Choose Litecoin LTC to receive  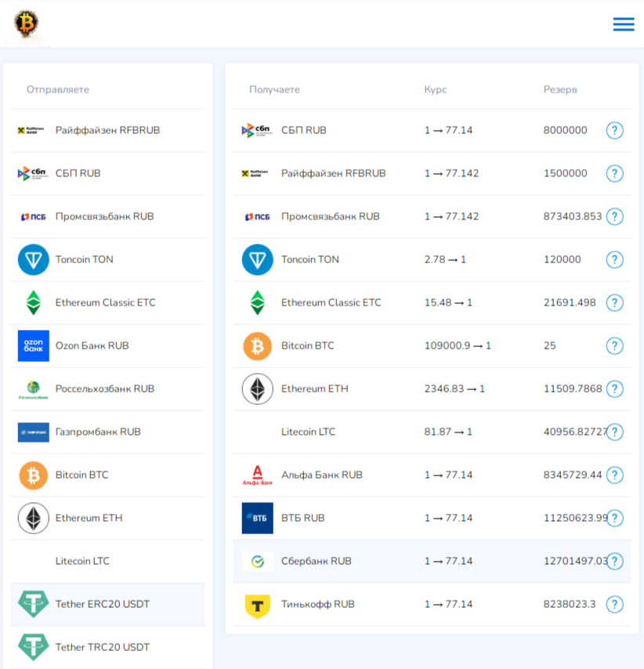[x=432, y=432]
